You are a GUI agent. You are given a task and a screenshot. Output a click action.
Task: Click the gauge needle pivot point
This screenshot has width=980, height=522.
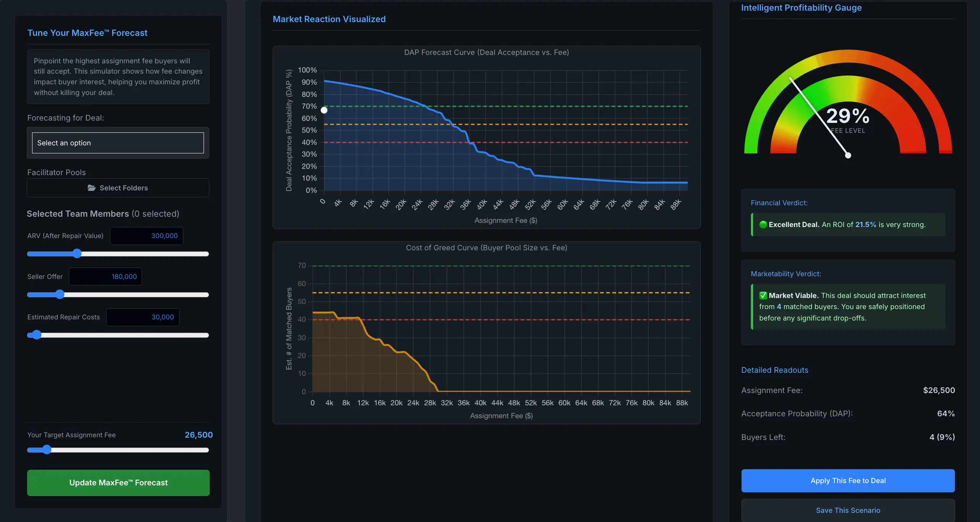[848, 155]
